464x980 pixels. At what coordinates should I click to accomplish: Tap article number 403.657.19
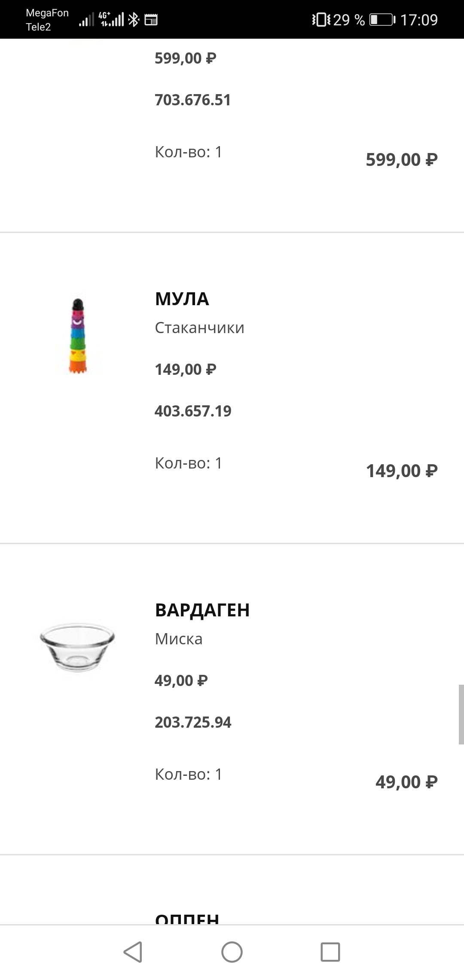tap(193, 411)
